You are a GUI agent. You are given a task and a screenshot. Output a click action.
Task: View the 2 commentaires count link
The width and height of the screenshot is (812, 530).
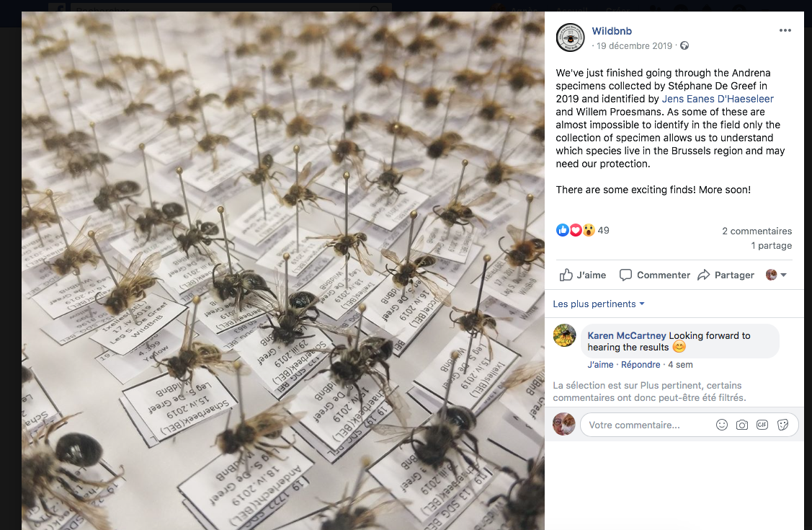(x=757, y=231)
